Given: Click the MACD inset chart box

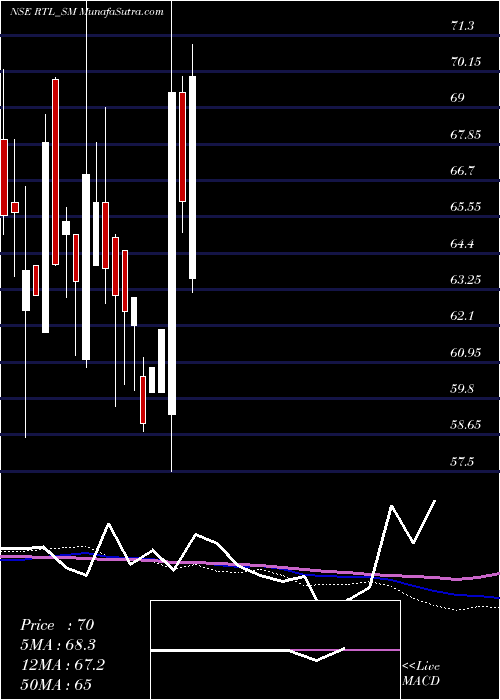Looking at the screenshot, I should point(275,650).
